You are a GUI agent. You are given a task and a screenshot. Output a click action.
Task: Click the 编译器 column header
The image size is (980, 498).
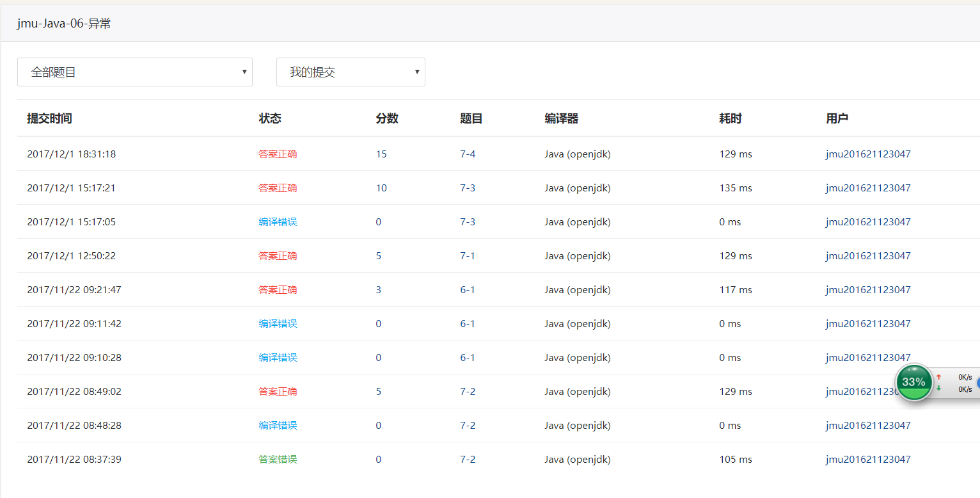pyautogui.click(x=562, y=118)
